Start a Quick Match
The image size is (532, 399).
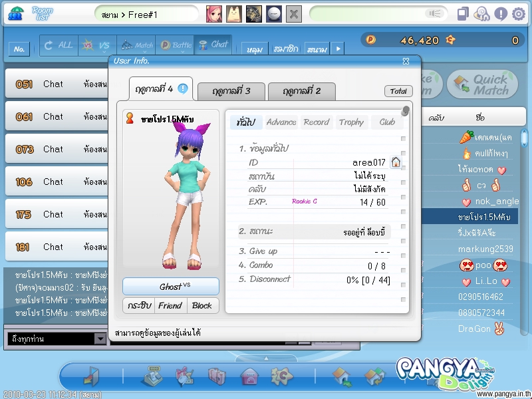click(482, 84)
